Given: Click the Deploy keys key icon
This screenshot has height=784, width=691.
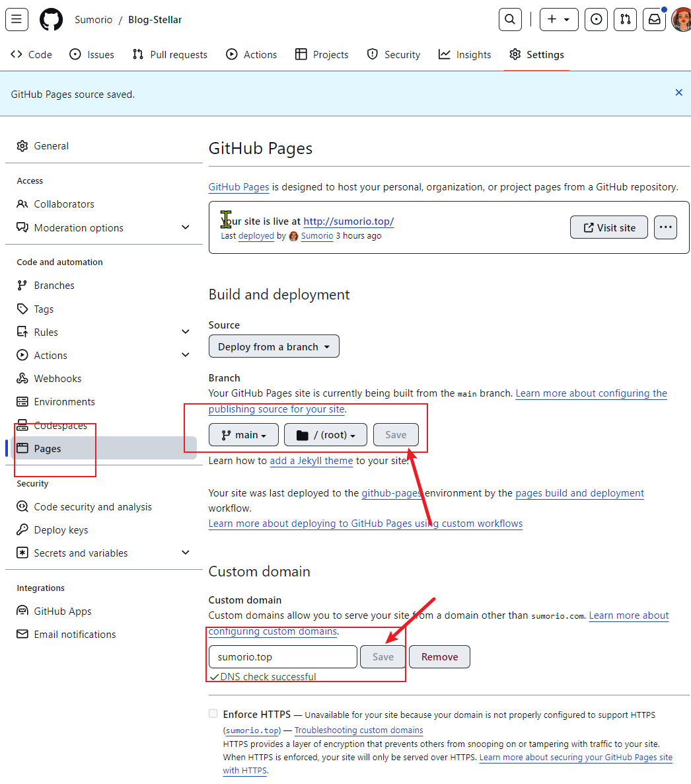Looking at the screenshot, I should coord(22,530).
